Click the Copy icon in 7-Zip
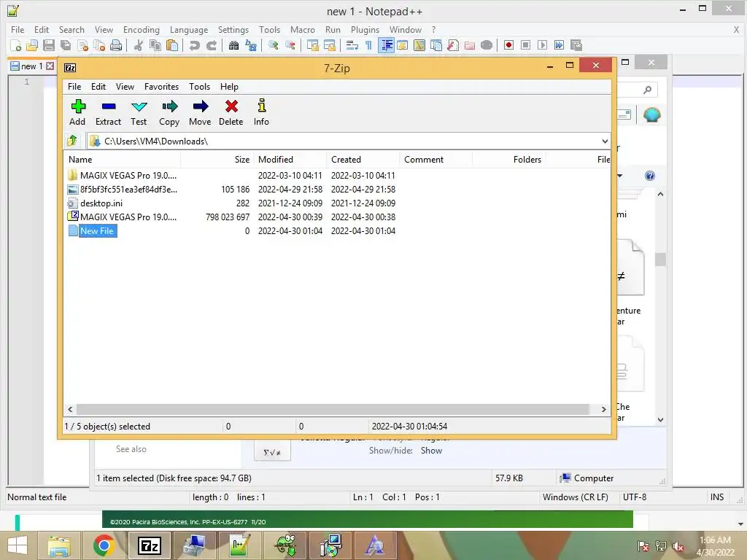 pyautogui.click(x=169, y=106)
